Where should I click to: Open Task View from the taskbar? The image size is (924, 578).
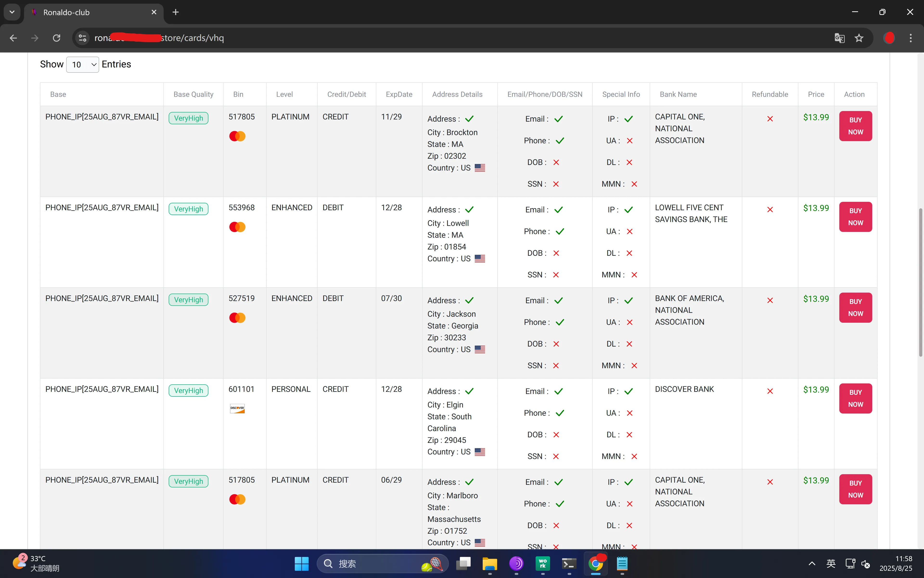click(463, 564)
